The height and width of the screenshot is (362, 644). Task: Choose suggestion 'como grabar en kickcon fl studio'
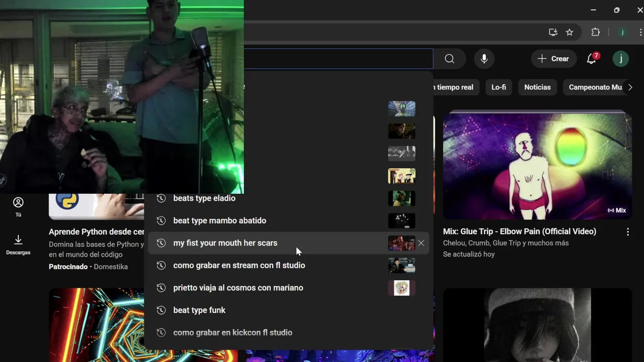288,332
